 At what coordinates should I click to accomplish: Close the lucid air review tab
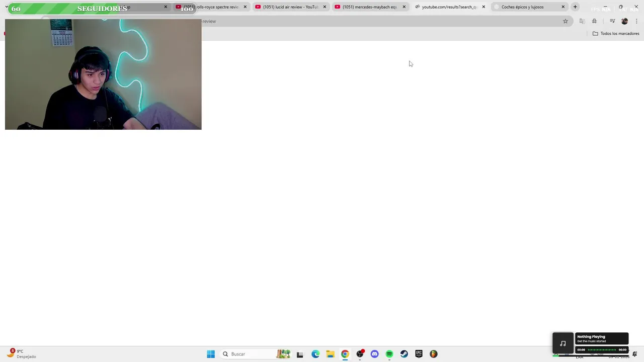tap(325, 7)
